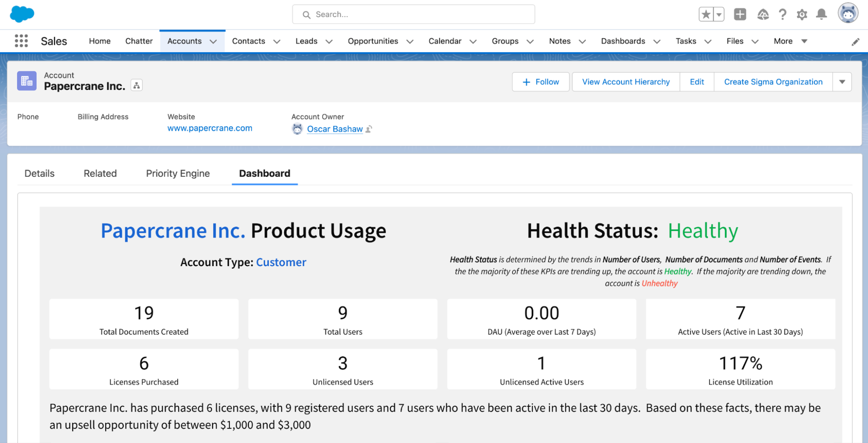Screen dimensions: 868x443
Task: Click the 'Billing Address' field label
Action: (x=103, y=117)
